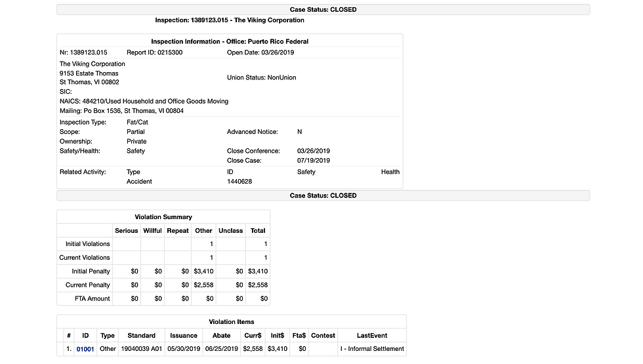Select Report ID: 0215300
Image resolution: width=643 pixels, height=364 pixels.
tap(155, 52)
